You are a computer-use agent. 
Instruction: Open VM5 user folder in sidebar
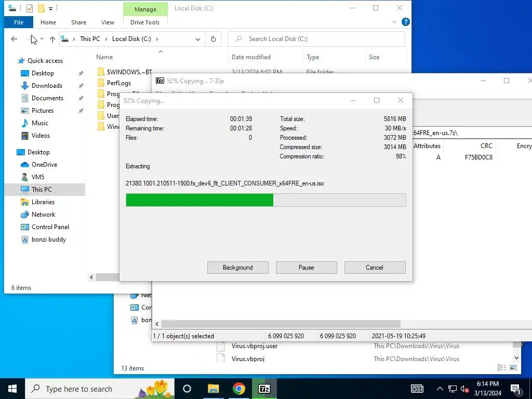(x=37, y=177)
